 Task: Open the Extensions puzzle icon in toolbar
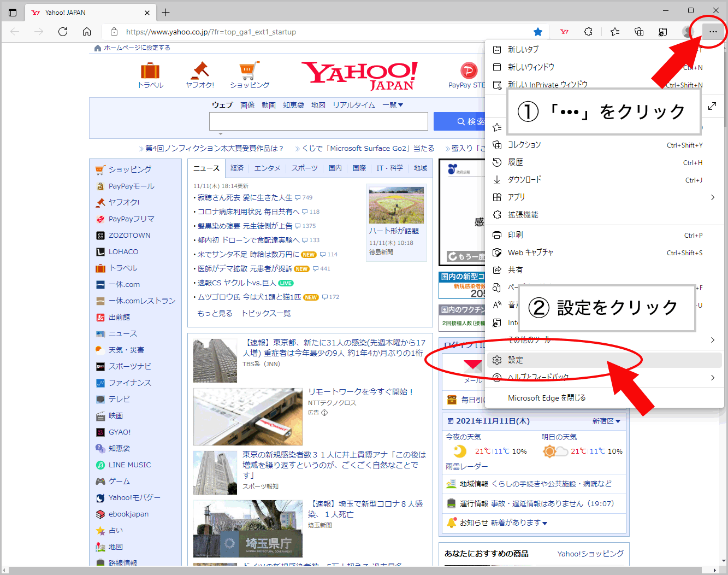coord(588,32)
